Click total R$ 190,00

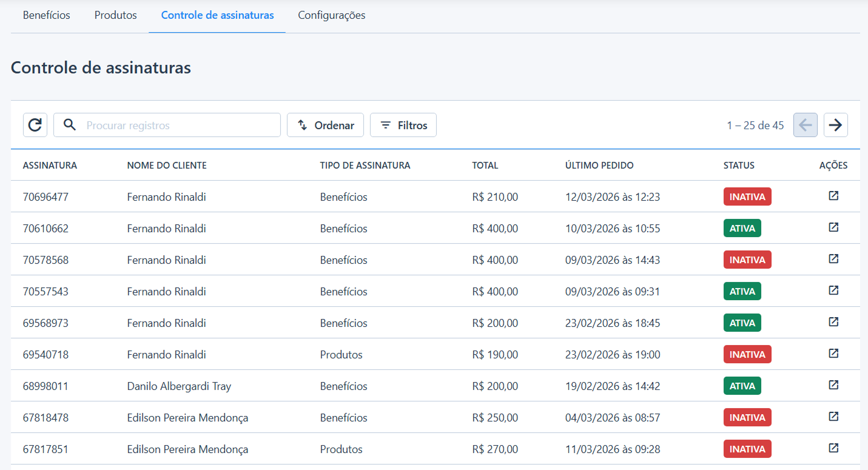495,355
